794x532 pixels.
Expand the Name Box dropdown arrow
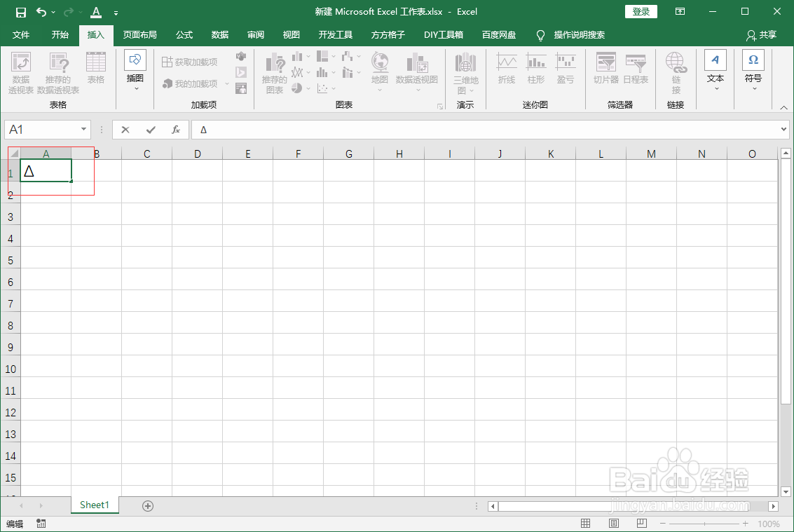[83, 129]
